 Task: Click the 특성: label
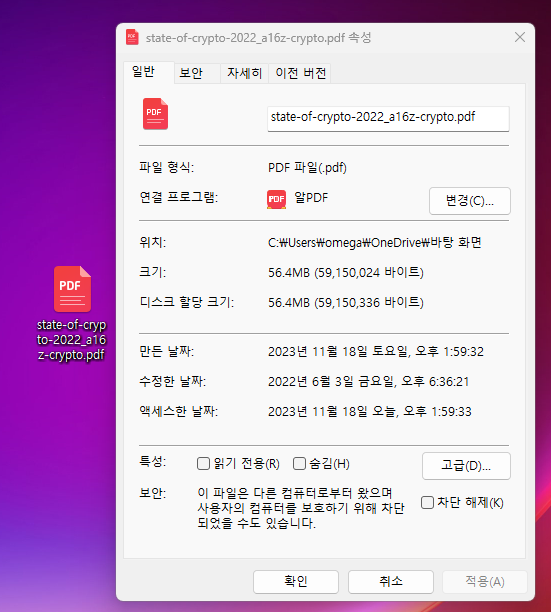pyautogui.click(x=153, y=462)
